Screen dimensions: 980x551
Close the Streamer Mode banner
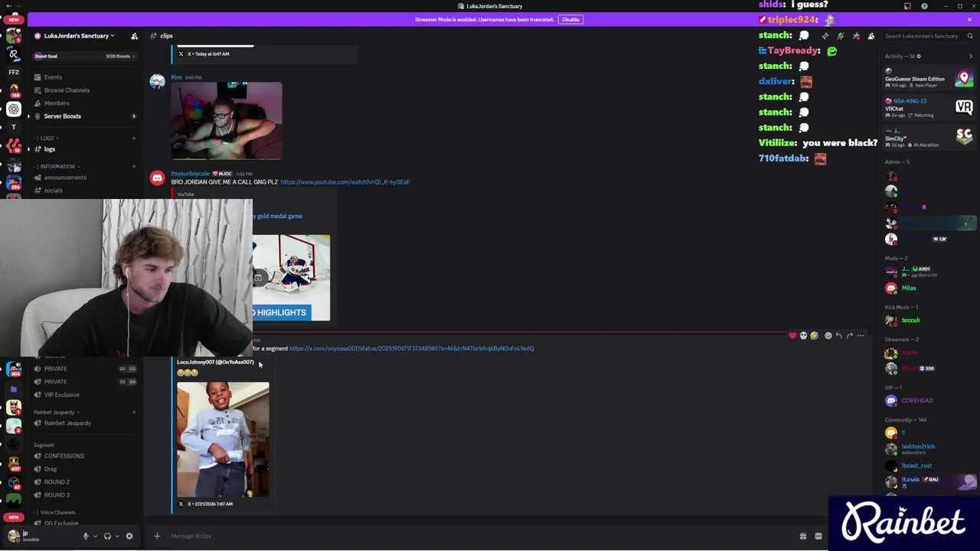[969, 19]
